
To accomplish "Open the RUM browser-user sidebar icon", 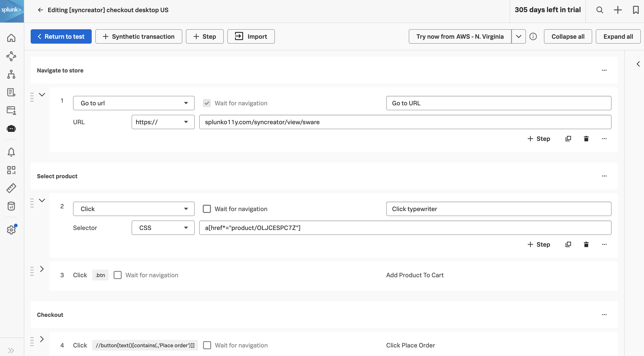I will (x=11, y=110).
